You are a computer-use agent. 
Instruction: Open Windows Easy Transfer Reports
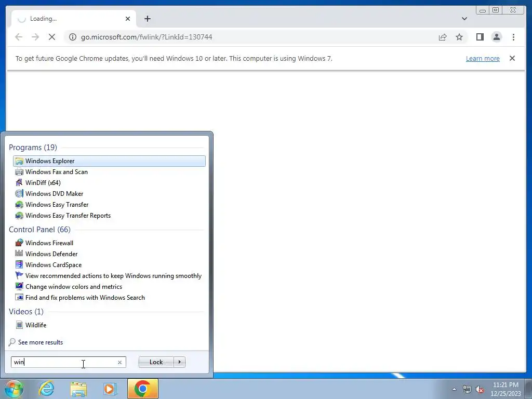[x=68, y=216]
